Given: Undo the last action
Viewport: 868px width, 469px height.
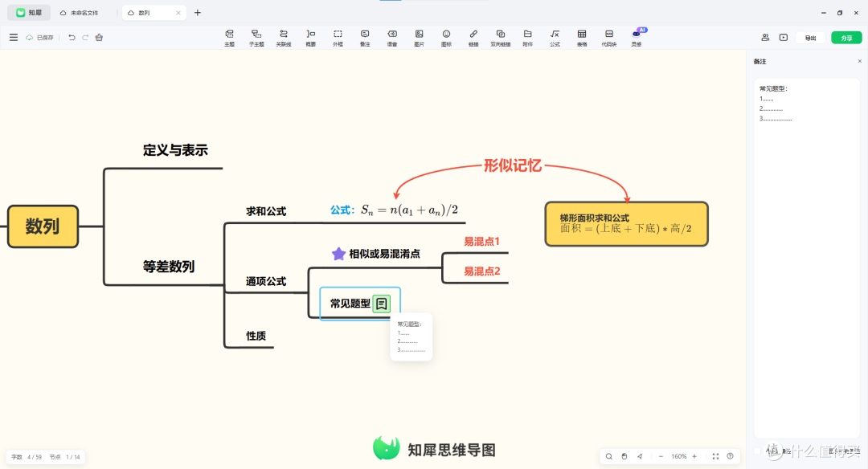Looking at the screenshot, I should (72, 38).
